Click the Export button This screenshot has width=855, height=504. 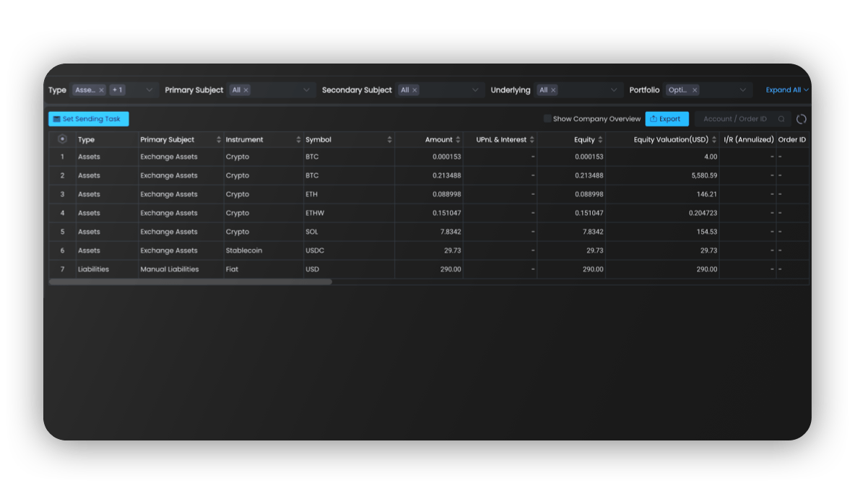click(x=667, y=119)
